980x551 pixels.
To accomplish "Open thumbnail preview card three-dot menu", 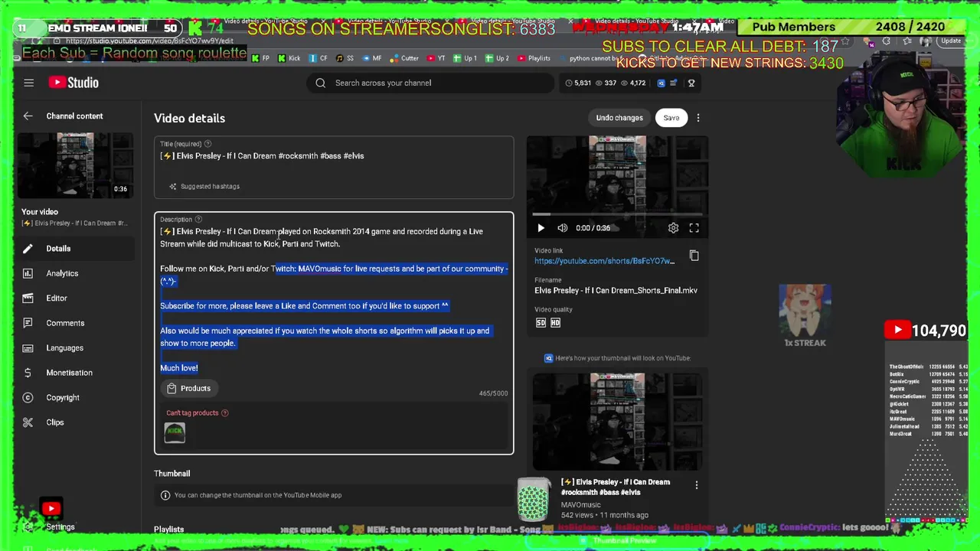I will (x=696, y=485).
